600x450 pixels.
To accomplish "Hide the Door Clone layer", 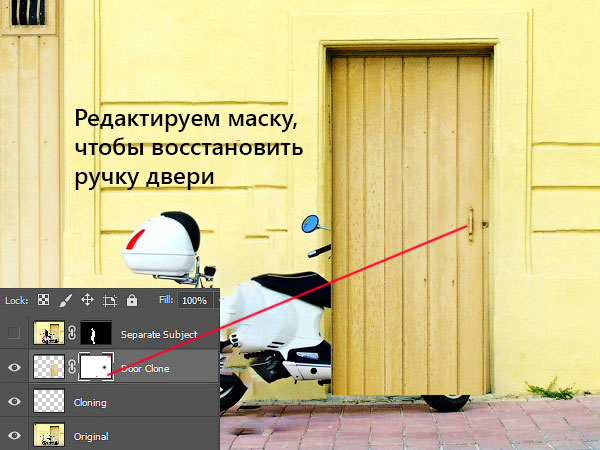I will click(15, 367).
